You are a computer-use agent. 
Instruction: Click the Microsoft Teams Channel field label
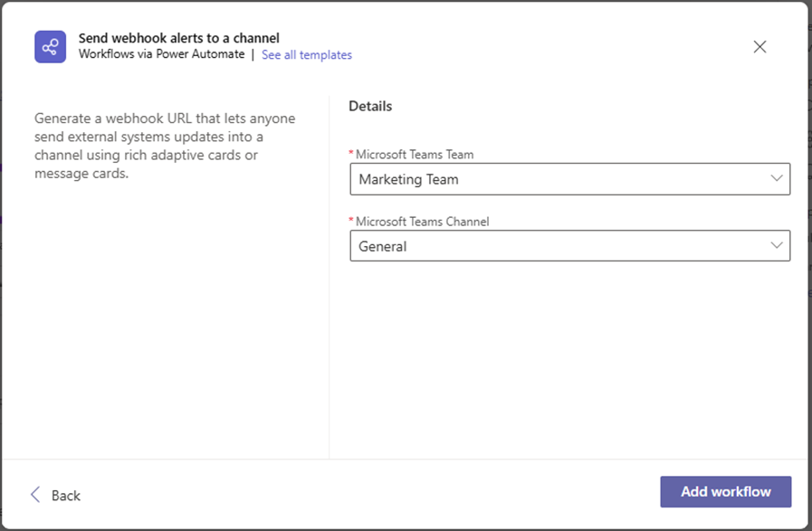(424, 222)
